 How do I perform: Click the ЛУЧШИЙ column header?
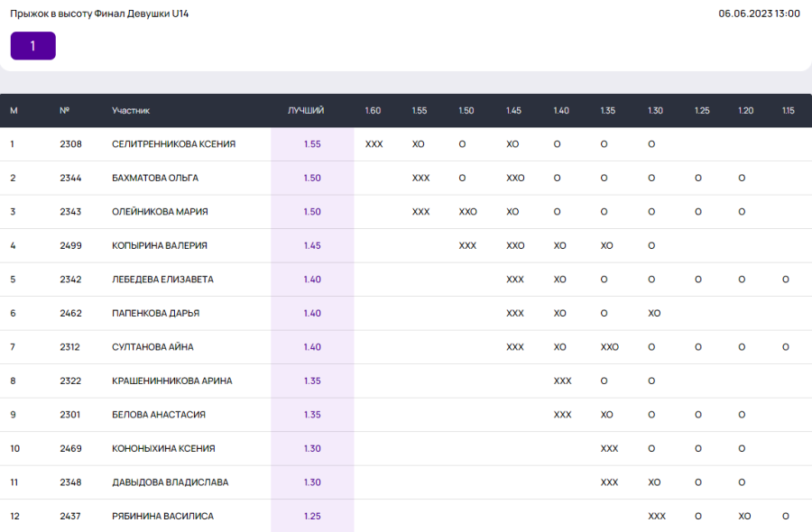[x=306, y=111]
